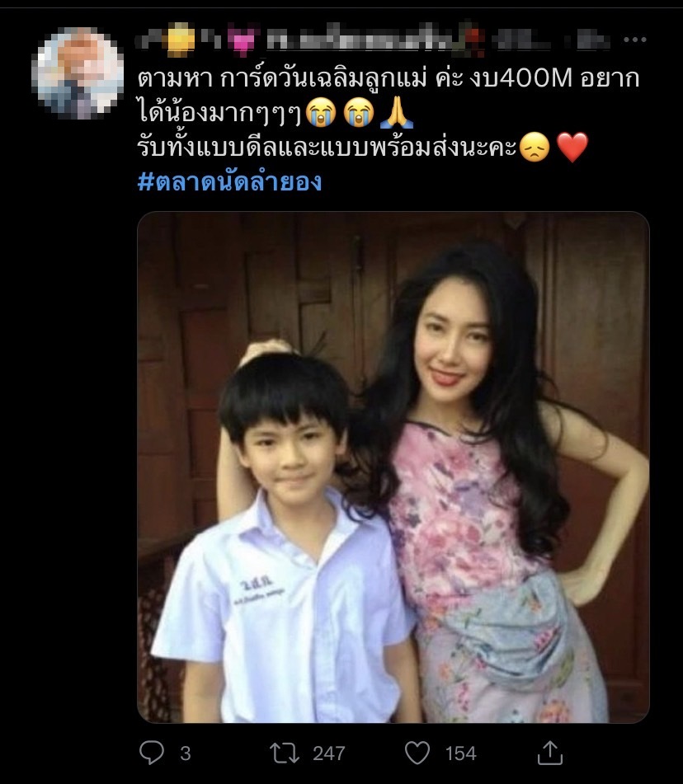The image size is (683, 784).
Task: Open the three-dot more options menu
Action: coord(635,40)
